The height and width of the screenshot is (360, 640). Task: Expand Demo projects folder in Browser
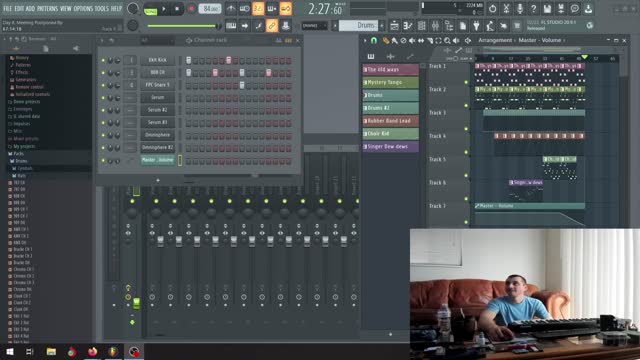click(24, 102)
